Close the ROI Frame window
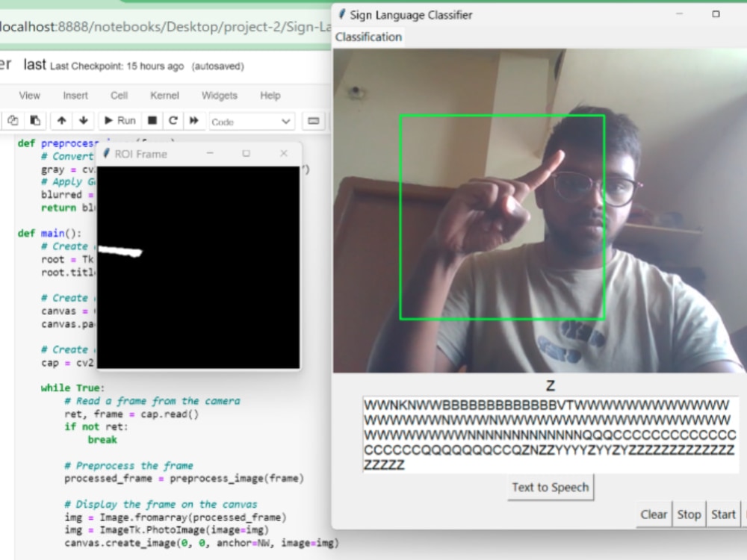 click(284, 153)
